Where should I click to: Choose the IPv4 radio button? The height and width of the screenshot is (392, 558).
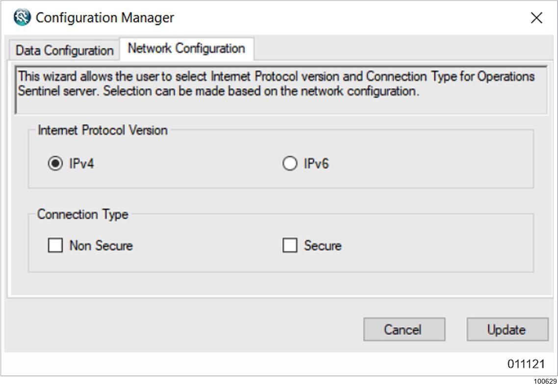tap(55, 164)
